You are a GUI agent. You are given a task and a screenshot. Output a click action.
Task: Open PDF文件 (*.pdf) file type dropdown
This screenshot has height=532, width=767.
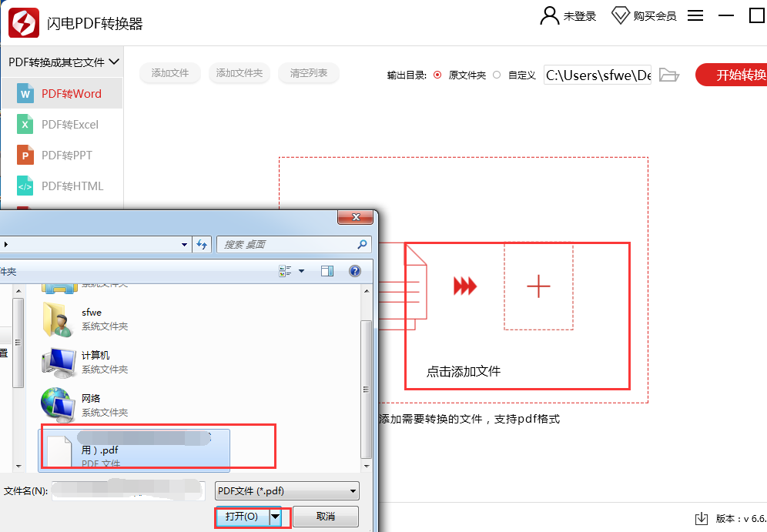(x=287, y=491)
